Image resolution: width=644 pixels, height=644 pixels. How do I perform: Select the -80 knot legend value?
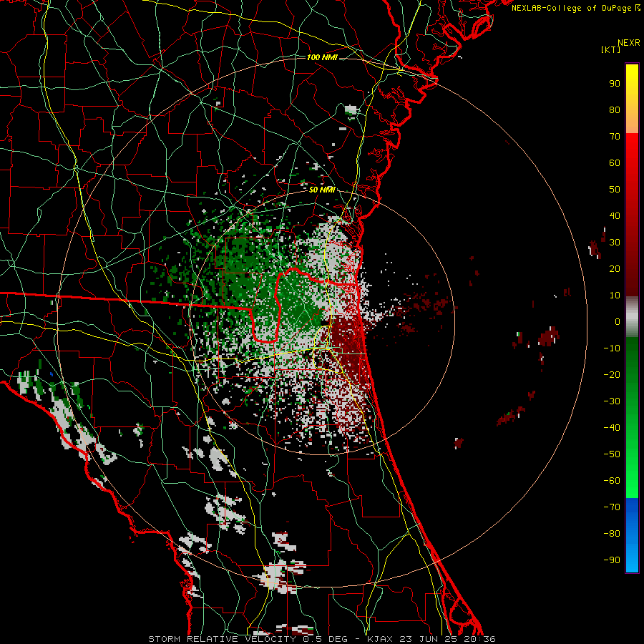(x=612, y=534)
